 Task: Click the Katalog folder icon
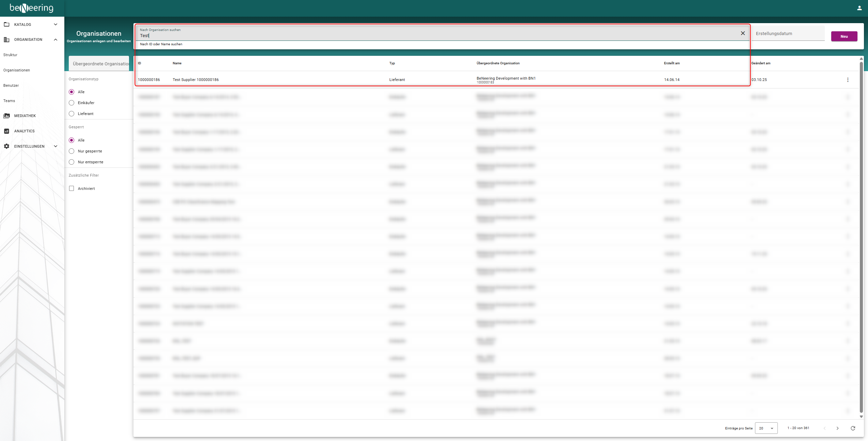6,24
